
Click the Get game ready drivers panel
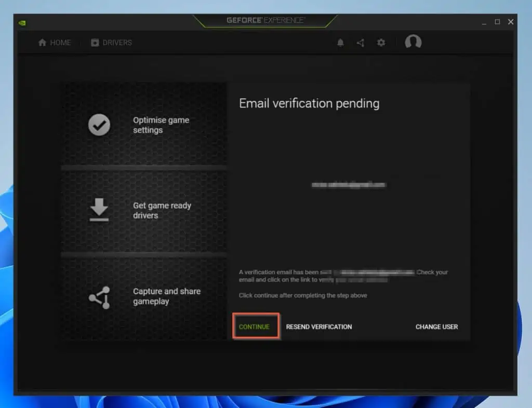pos(144,210)
